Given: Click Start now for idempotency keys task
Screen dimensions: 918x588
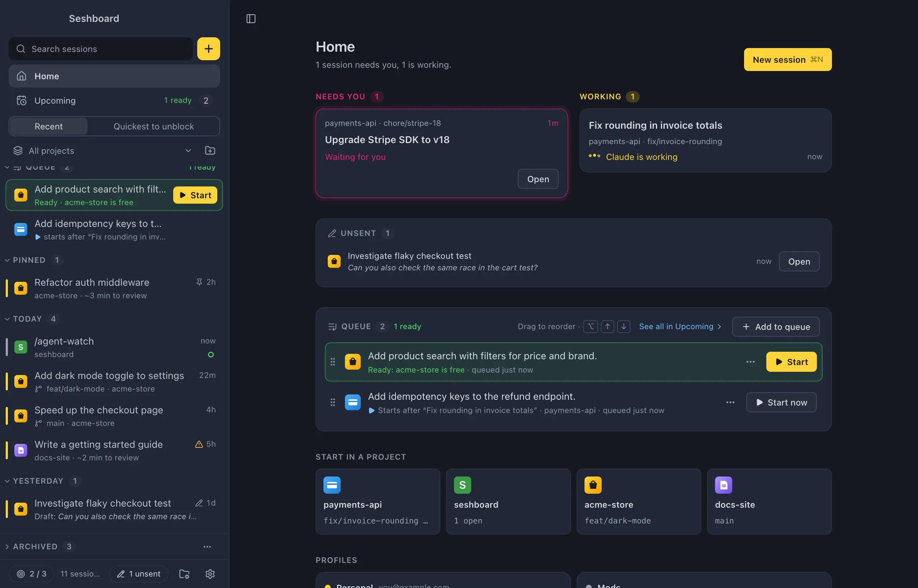Looking at the screenshot, I should 781,402.
